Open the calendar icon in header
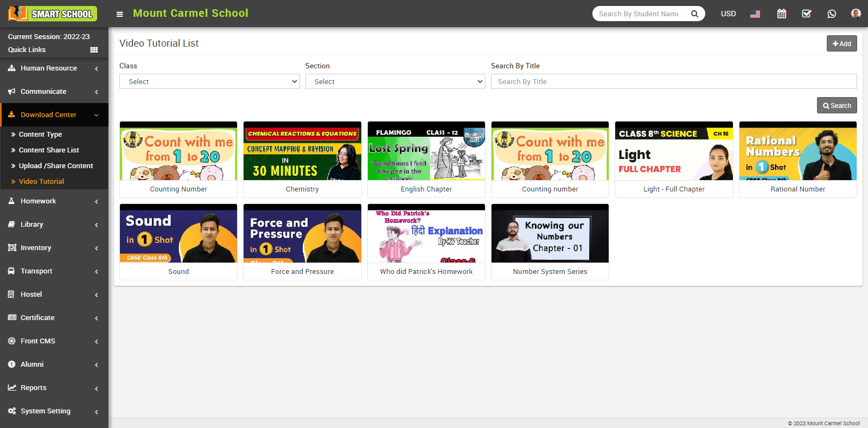 [x=781, y=14]
